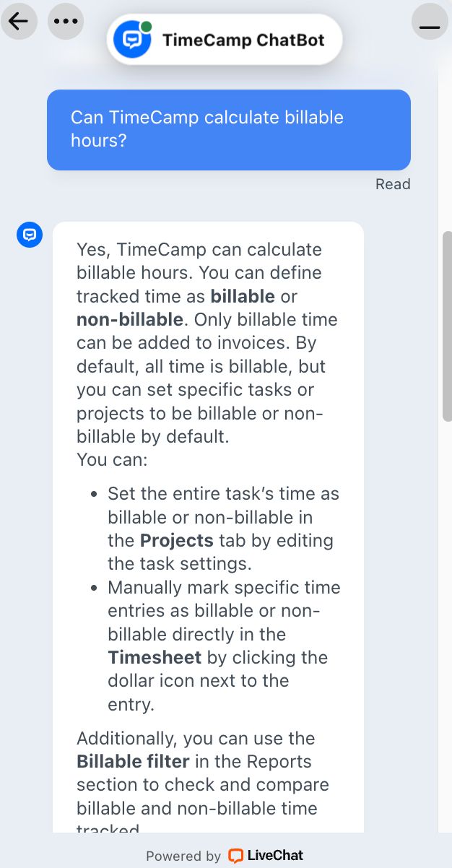The height and width of the screenshot is (868, 452).
Task: Click the bolded Billable filter text
Action: click(x=133, y=761)
